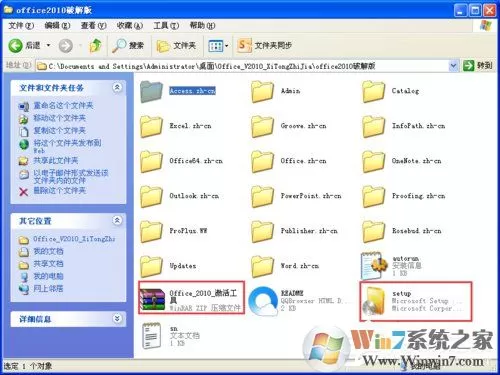Screen dimensions: 500x375
Task: Select the Groove.zh-cn folder icon
Action: pyautogui.click(x=262, y=126)
